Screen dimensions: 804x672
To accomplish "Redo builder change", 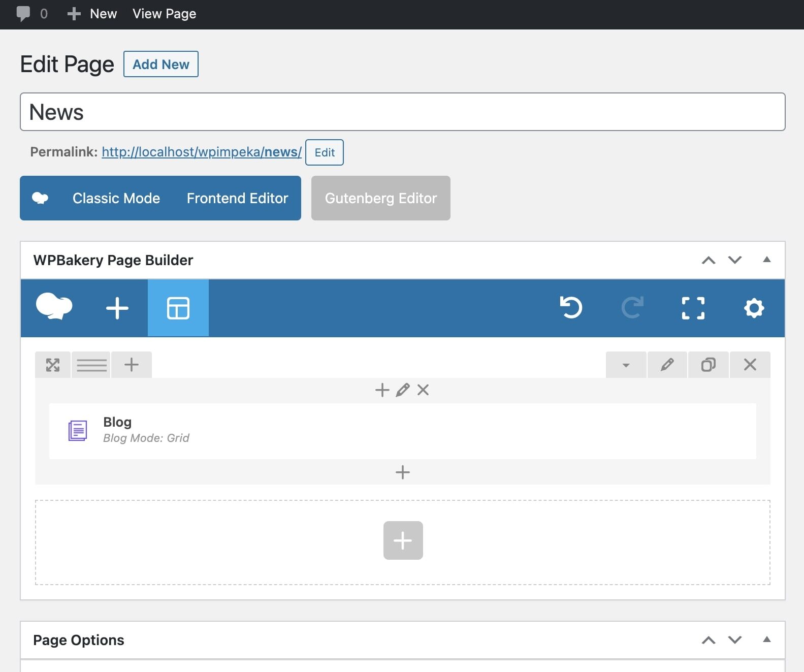I will pyautogui.click(x=632, y=308).
